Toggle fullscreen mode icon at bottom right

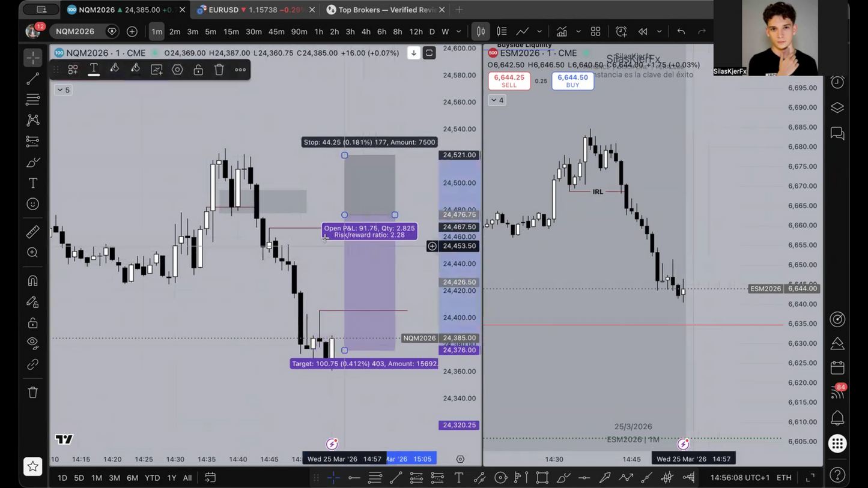pos(810,478)
